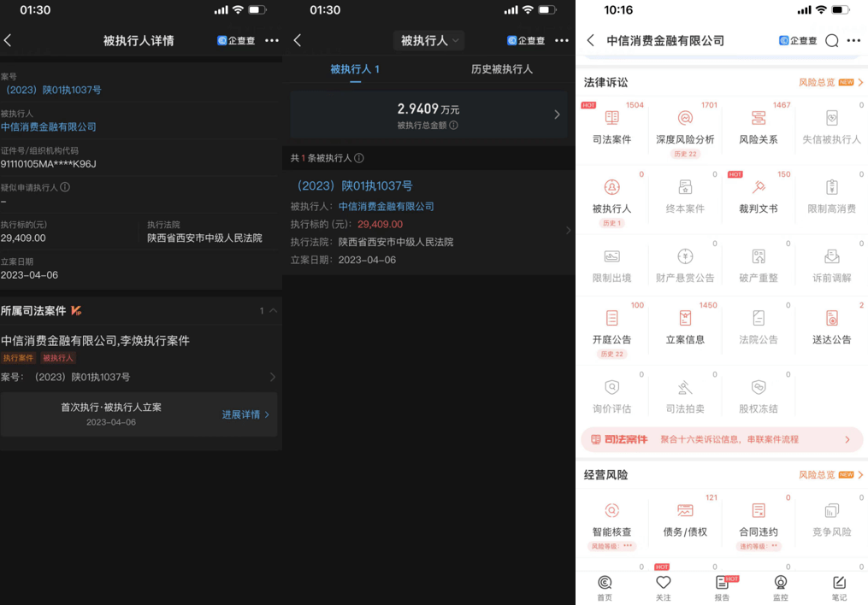
Task: Open chevron of (2023)陕01执1037号 list card
Action: pyautogui.click(x=569, y=230)
